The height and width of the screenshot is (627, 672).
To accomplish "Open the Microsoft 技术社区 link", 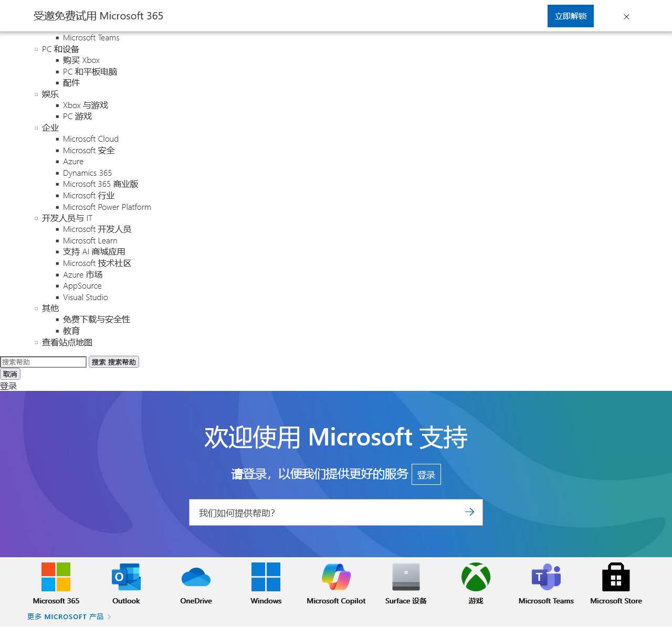I will [97, 263].
